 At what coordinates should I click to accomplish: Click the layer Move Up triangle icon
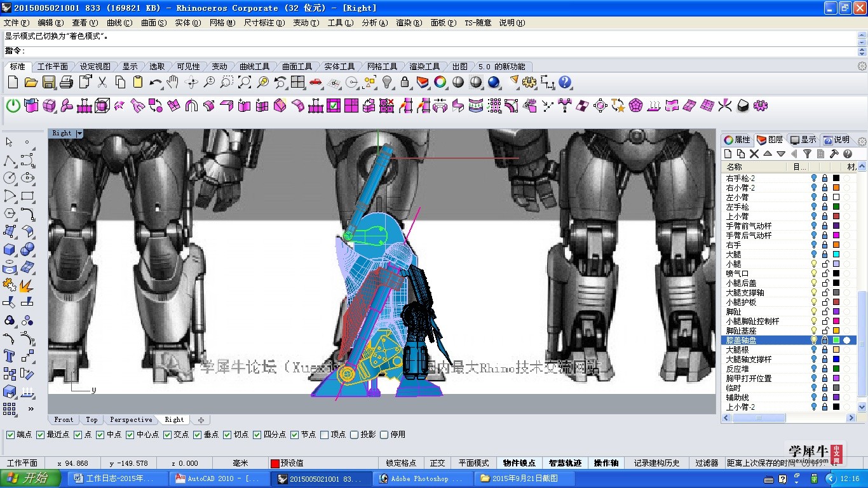(768, 154)
